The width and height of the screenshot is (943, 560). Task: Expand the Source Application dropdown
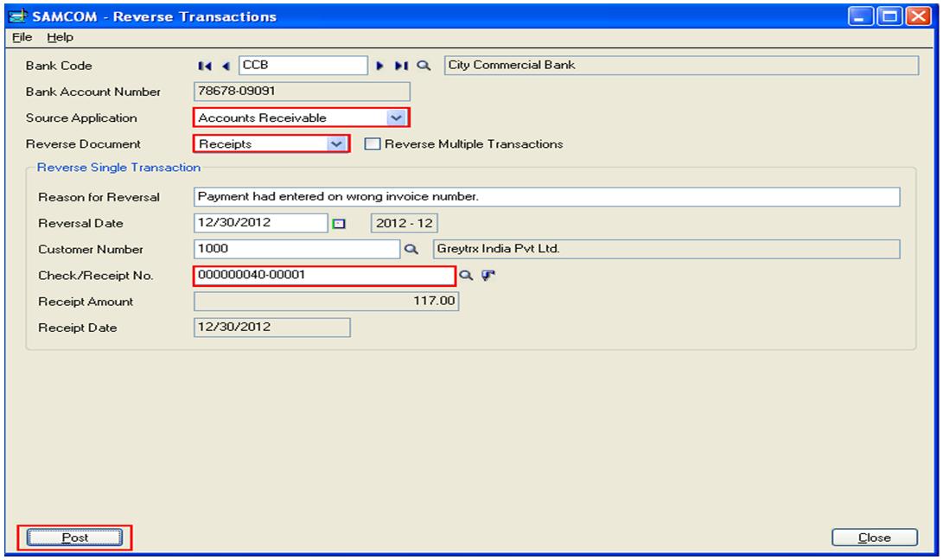pyautogui.click(x=396, y=118)
